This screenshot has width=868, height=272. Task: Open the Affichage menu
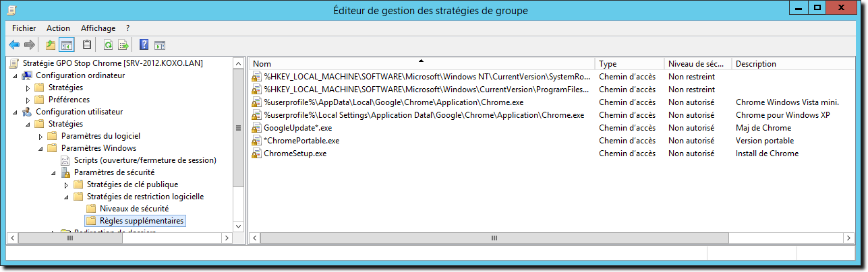click(98, 28)
